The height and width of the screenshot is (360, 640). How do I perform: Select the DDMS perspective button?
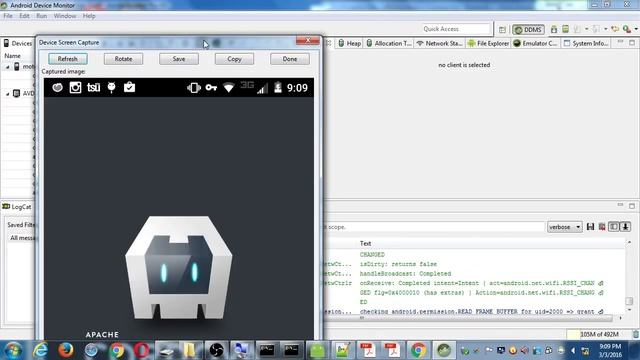click(x=528, y=29)
